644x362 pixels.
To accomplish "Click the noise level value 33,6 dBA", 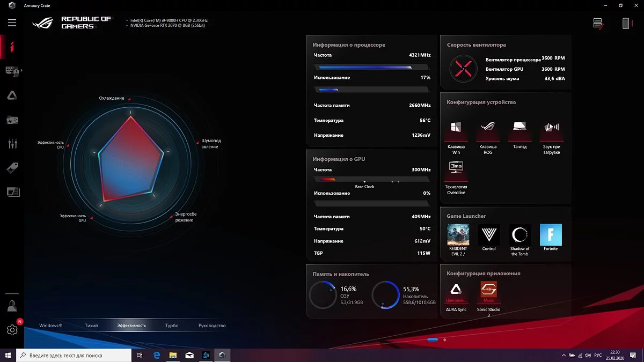I will (554, 79).
